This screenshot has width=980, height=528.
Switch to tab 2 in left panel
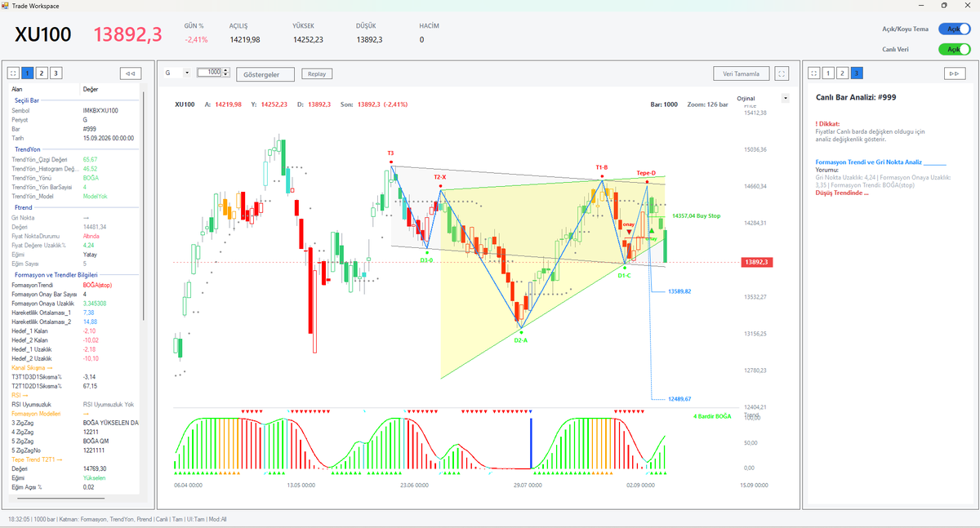[x=42, y=73]
